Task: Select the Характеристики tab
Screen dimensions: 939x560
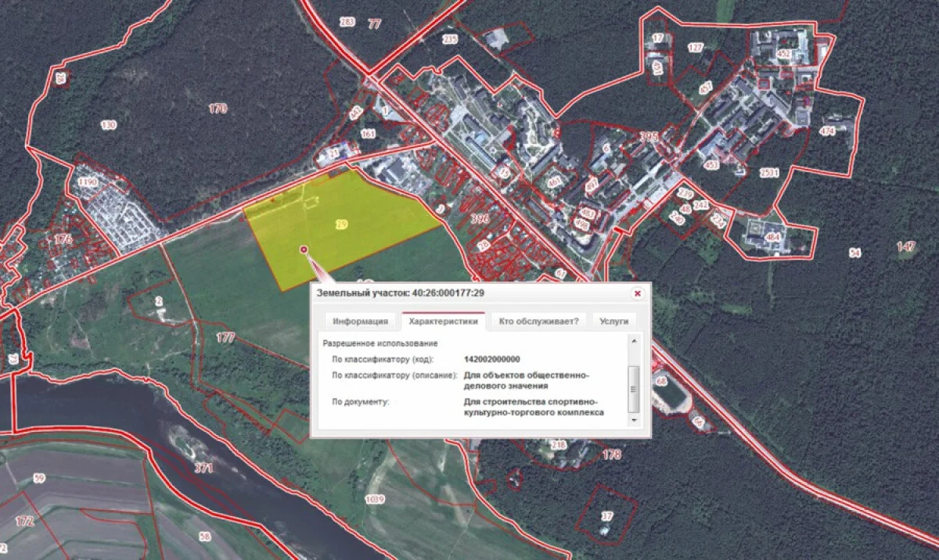Action: coord(443,321)
